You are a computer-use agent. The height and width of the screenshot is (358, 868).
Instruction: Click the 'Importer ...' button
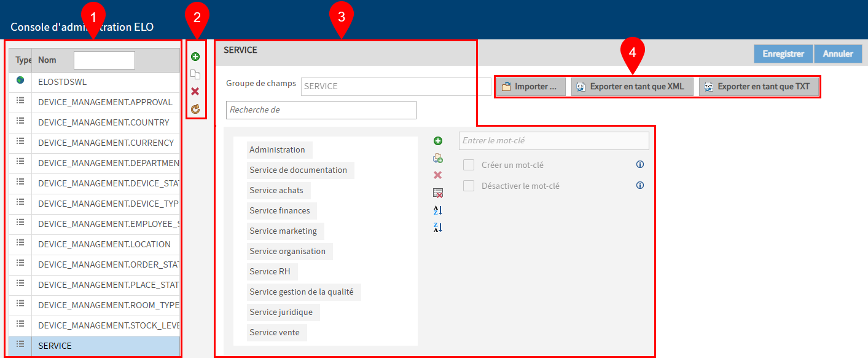point(531,87)
